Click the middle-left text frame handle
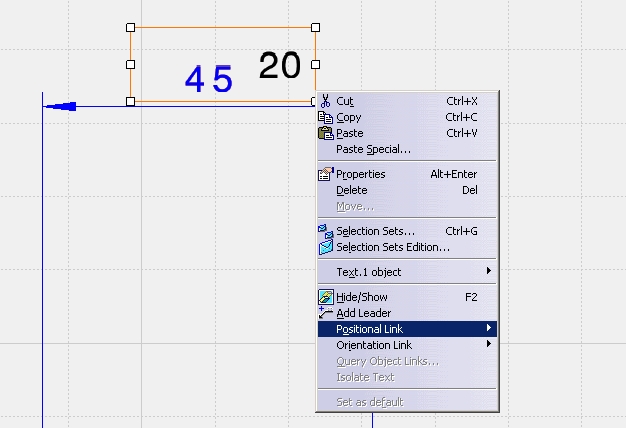Screen dimensions: 626x428 point(131,64)
